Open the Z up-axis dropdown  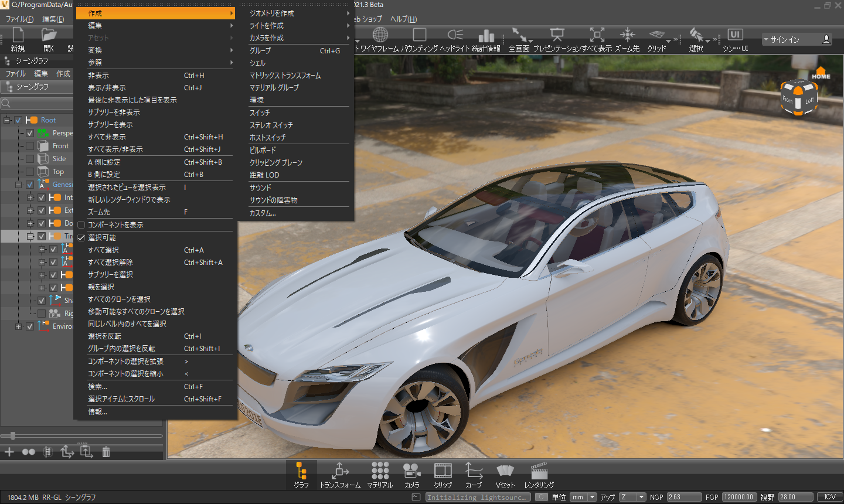pyautogui.click(x=632, y=497)
